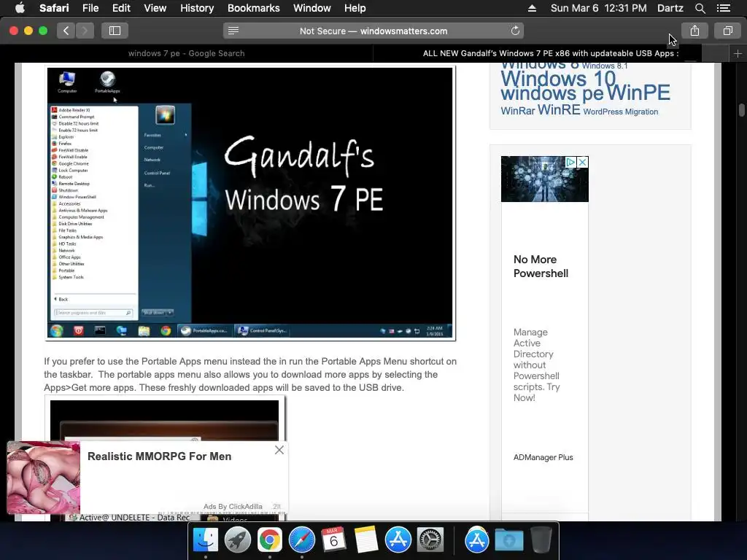The height and width of the screenshot is (560, 747).
Task: Open the Downloads folder in Dock
Action: coord(508,540)
